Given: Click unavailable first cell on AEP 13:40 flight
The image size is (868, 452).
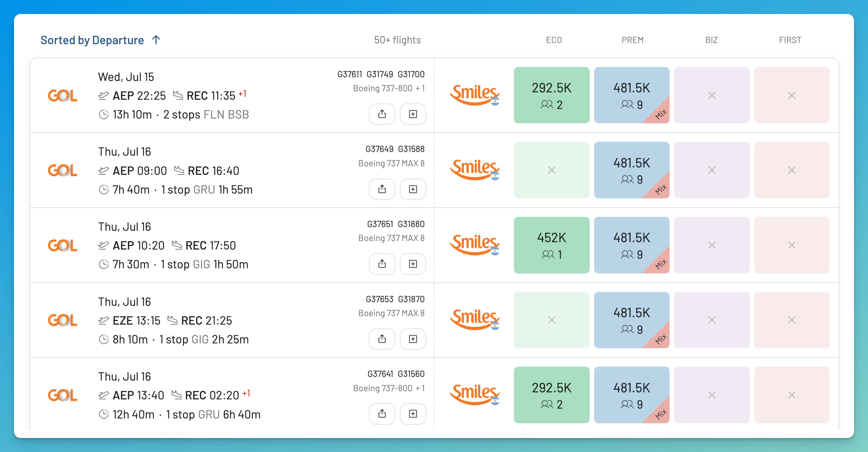Looking at the screenshot, I should tap(792, 395).
